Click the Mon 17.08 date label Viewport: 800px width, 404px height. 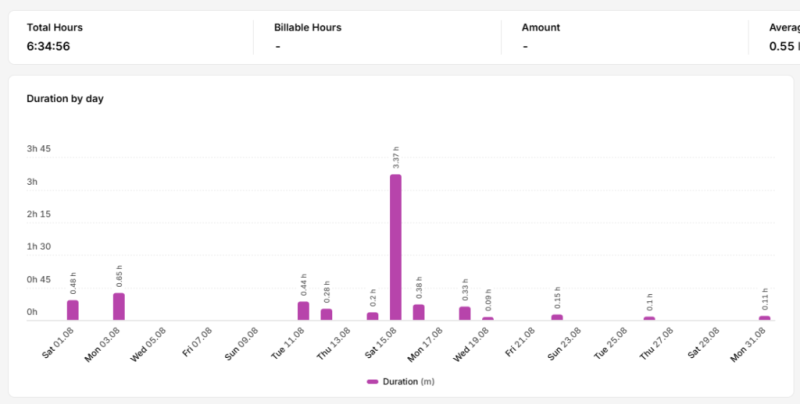tap(425, 344)
